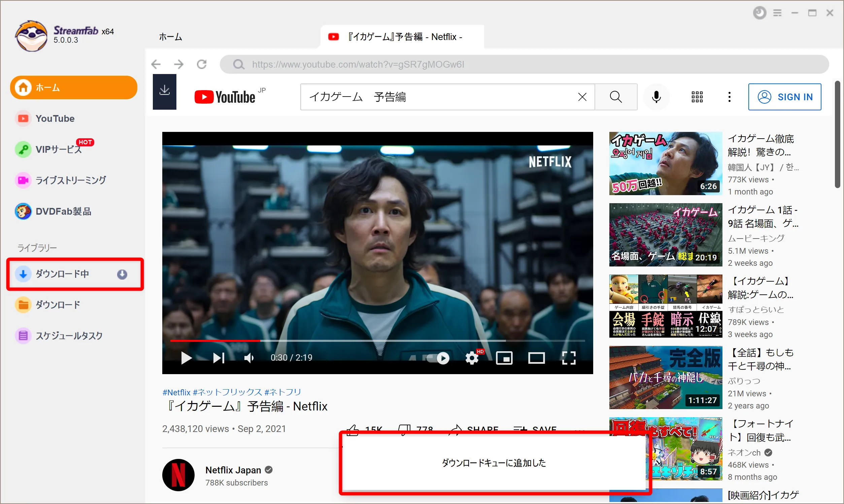The image size is (844, 504).
Task: Switch to the ホーム tab
Action: pyautogui.click(x=171, y=37)
